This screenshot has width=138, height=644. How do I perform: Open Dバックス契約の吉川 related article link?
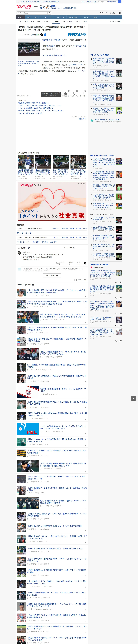(30, 113)
